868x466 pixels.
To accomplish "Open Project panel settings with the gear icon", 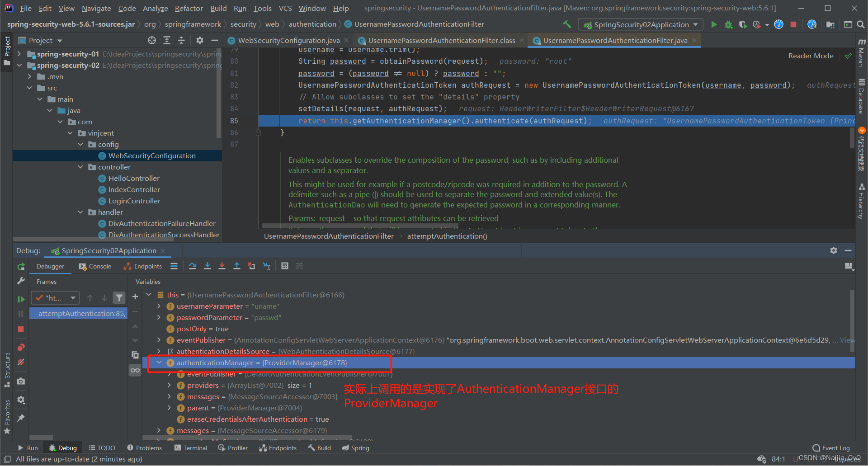I will (200, 40).
